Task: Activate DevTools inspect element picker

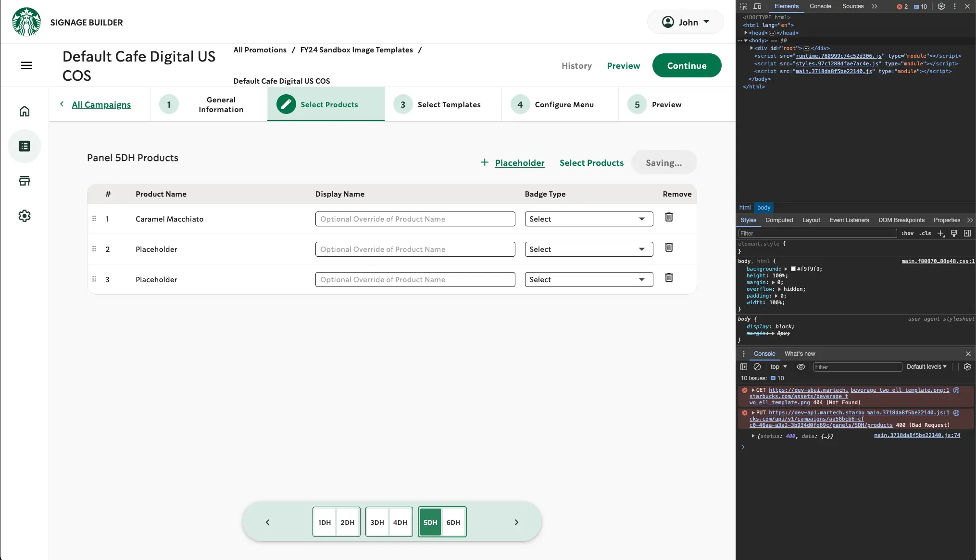Action: [744, 6]
